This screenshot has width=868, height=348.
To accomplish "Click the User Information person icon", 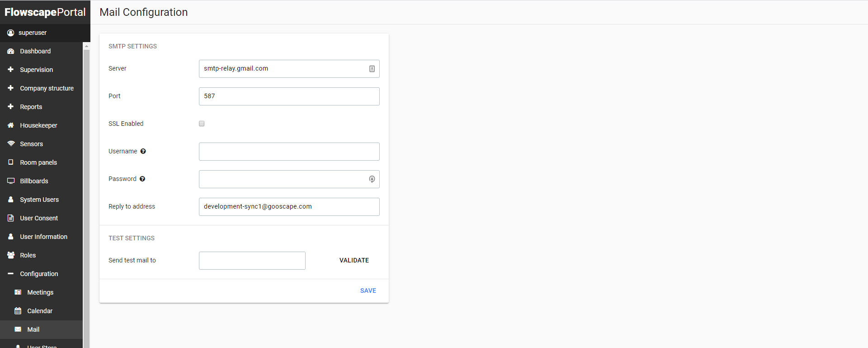I will click(x=11, y=236).
